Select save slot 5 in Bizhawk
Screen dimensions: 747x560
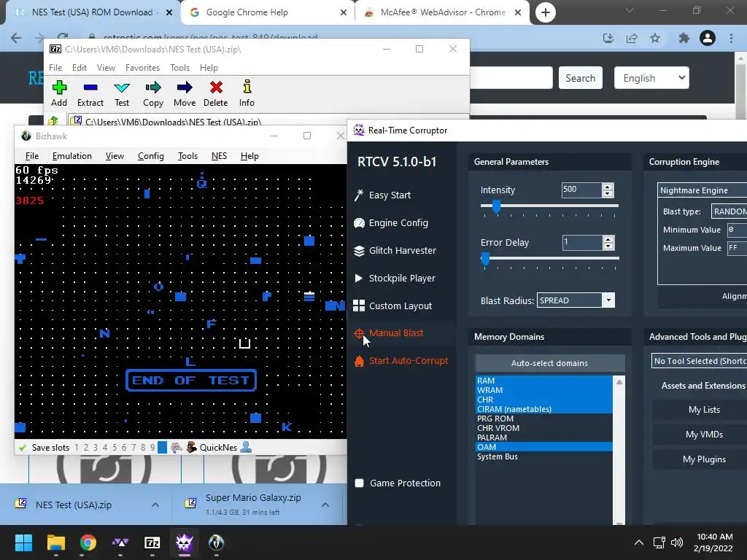[115, 448]
